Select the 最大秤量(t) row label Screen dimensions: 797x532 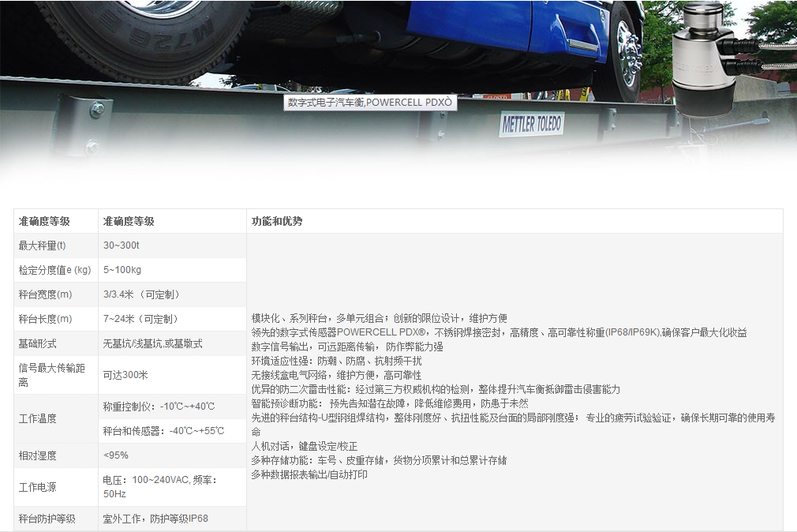coord(43,245)
